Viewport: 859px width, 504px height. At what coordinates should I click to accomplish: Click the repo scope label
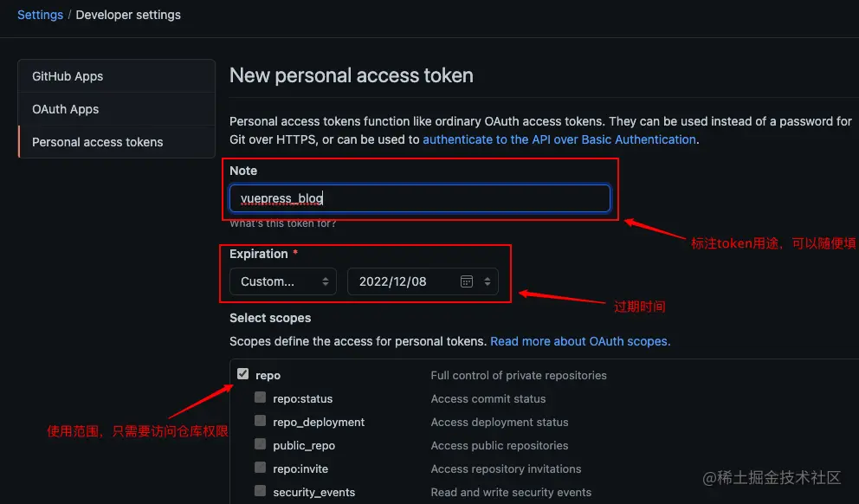click(268, 375)
